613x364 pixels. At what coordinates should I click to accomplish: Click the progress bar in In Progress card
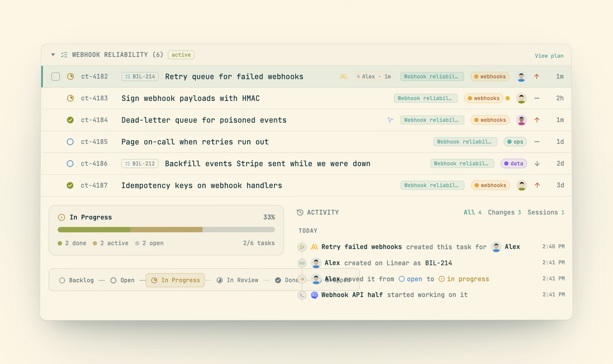[166, 230]
